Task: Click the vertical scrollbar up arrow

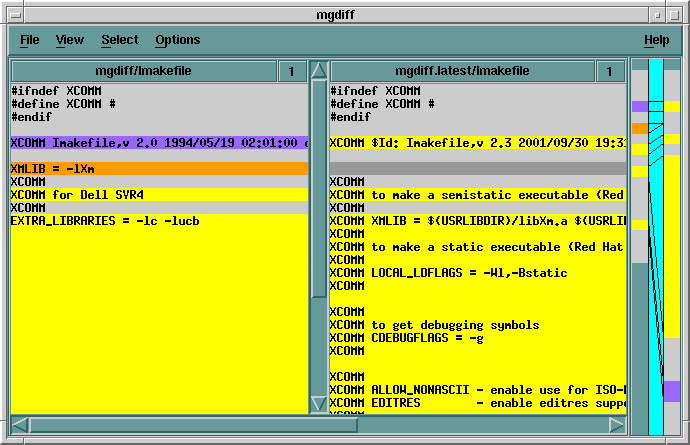Action: click(x=319, y=70)
